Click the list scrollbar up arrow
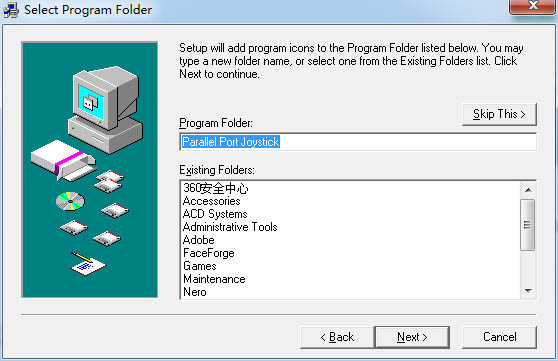The height and width of the screenshot is (361, 558). (x=528, y=190)
